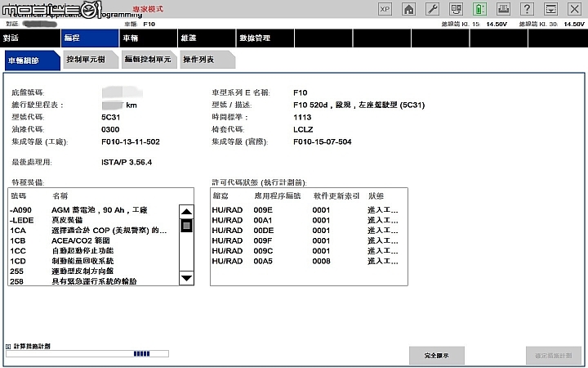Select the HU/RAD 009F license row

308,240
